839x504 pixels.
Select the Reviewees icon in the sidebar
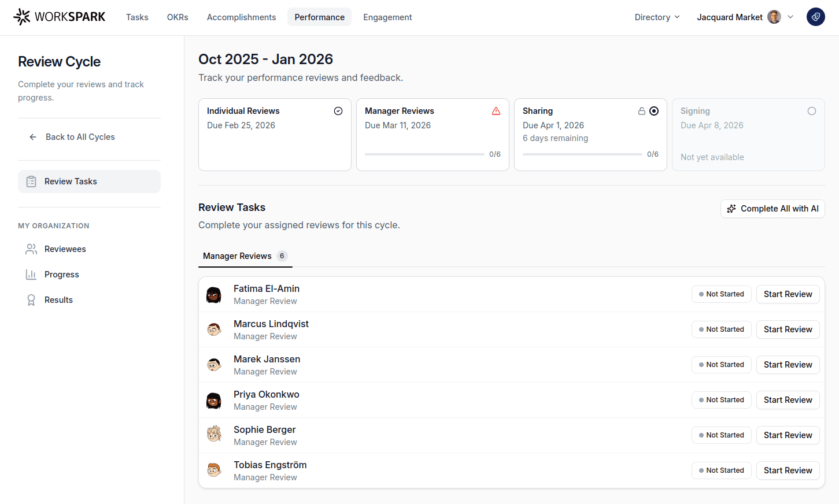(31, 249)
